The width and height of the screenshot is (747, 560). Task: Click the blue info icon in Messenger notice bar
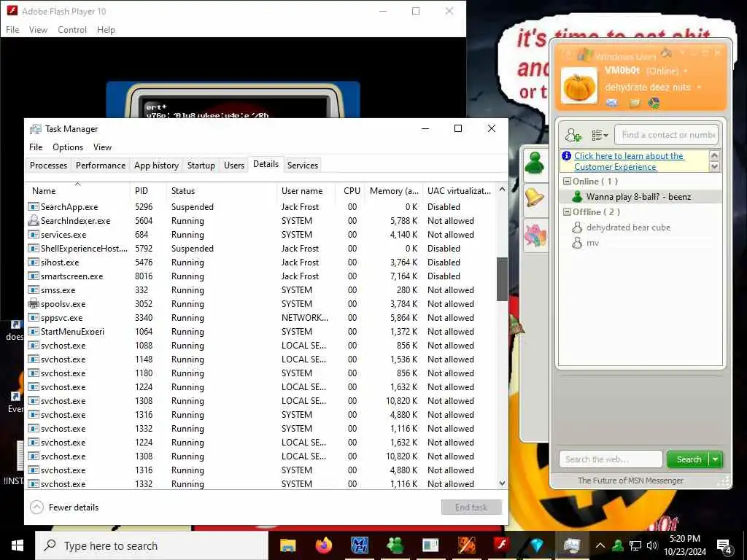tap(566, 156)
